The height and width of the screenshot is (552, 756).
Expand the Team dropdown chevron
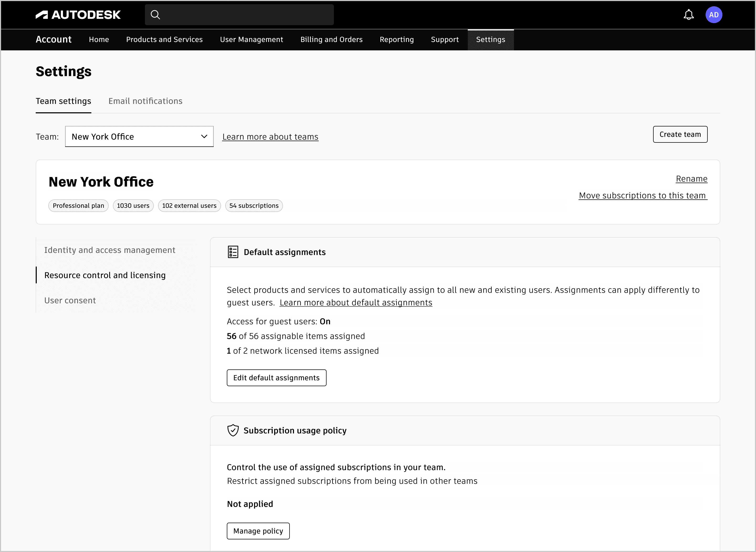pyautogui.click(x=204, y=136)
